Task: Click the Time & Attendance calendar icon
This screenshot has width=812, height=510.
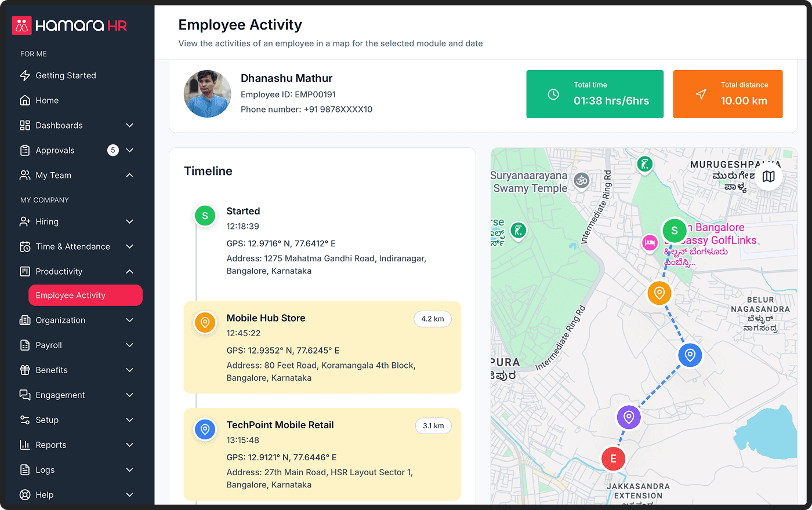Action: pyautogui.click(x=25, y=246)
